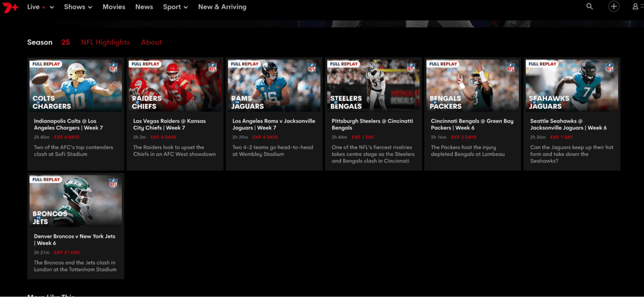Click the 'EXP. 2 DAYS' label
The height and width of the screenshot is (297, 644).
point(464,137)
